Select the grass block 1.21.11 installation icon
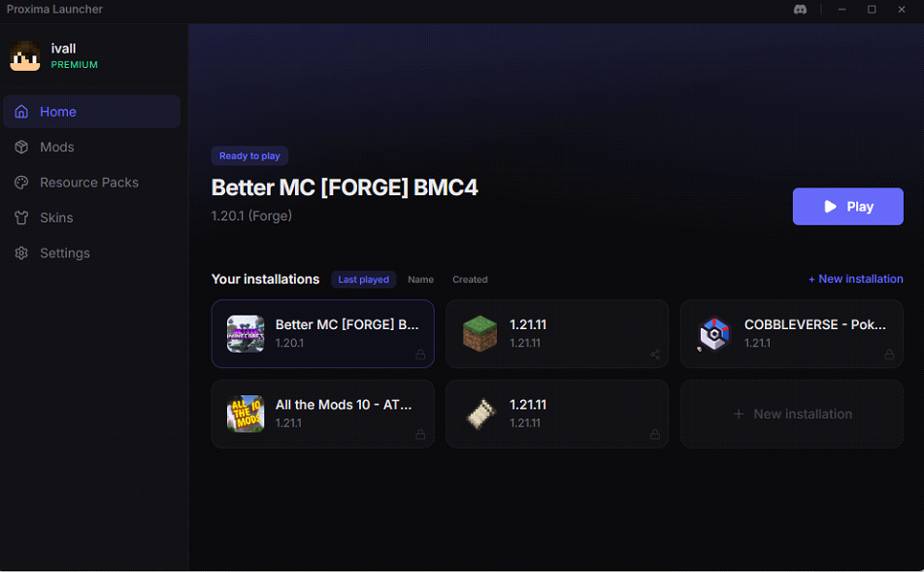This screenshot has height=572, width=924. (x=479, y=334)
